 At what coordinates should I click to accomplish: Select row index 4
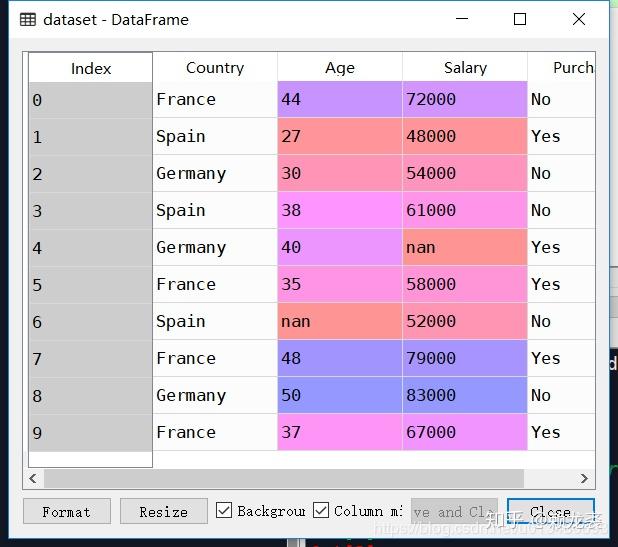point(90,247)
